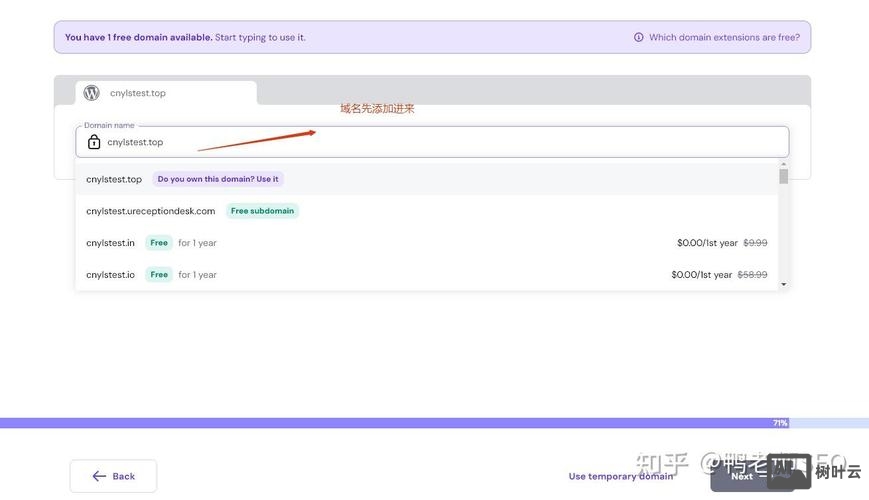Open 'Which domain extensions are free?' link
The height and width of the screenshot is (500, 869).
coord(724,37)
